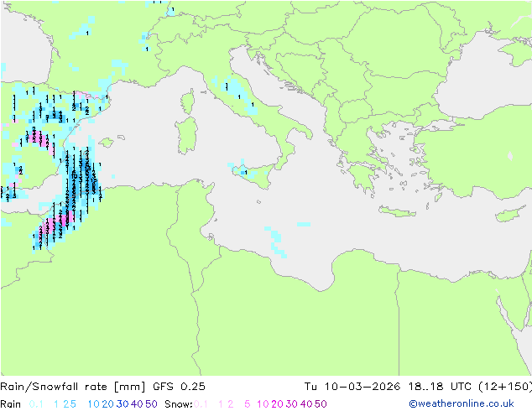Click the '18..18 UTC' time label

(x=440, y=387)
